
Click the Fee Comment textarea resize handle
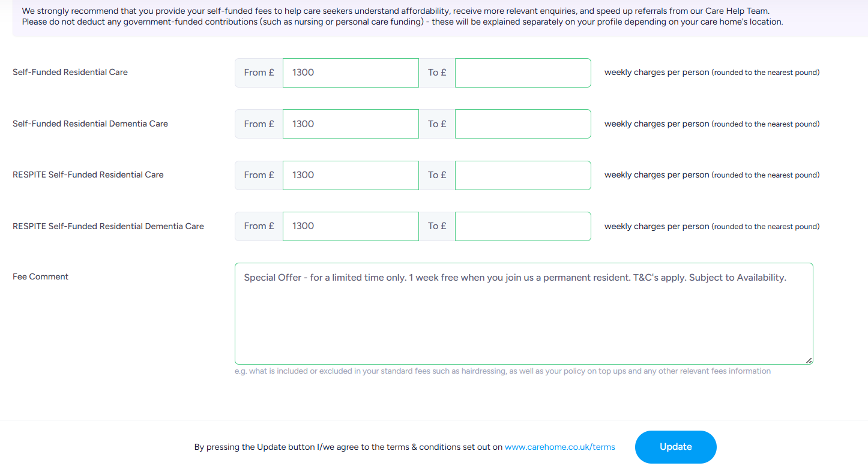pyautogui.click(x=809, y=360)
